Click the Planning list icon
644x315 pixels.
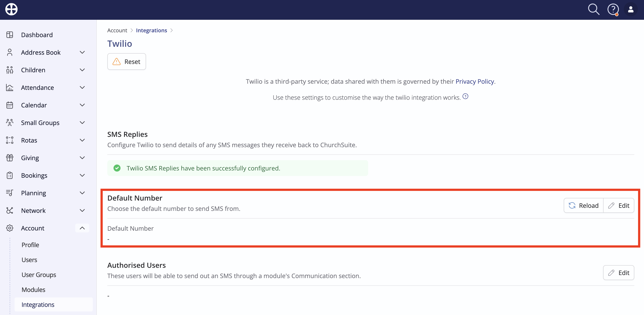10,193
